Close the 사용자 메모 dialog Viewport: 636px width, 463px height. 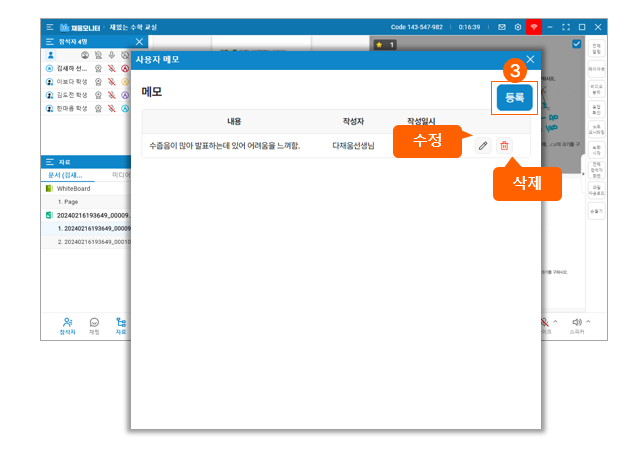[x=530, y=60]
